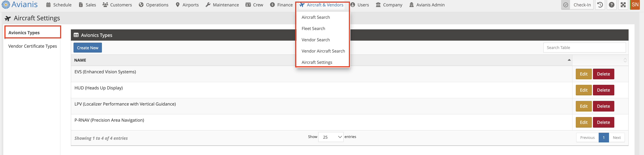Open the help question mark icon
The image size is (644, 155).
point(611,5)
